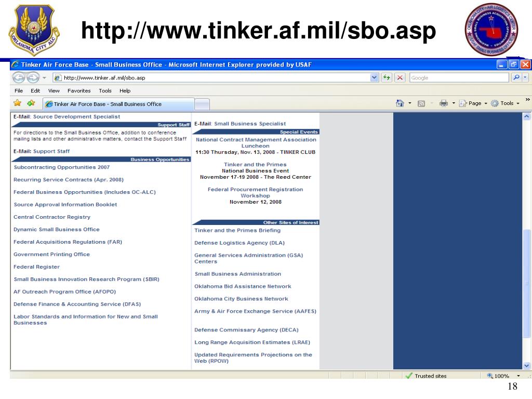Expand the Print options dropdown arrow
Screen dimensions: 532x399
(453, 103)
